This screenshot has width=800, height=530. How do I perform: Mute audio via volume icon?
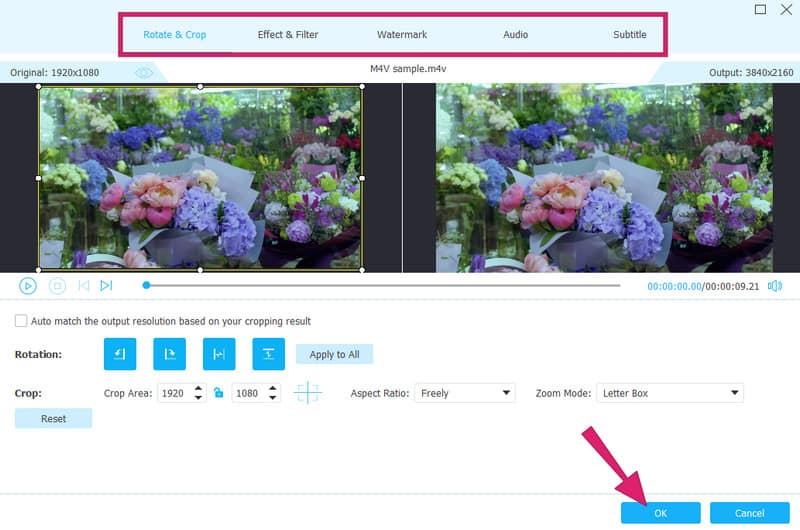(x=775, y=286)
